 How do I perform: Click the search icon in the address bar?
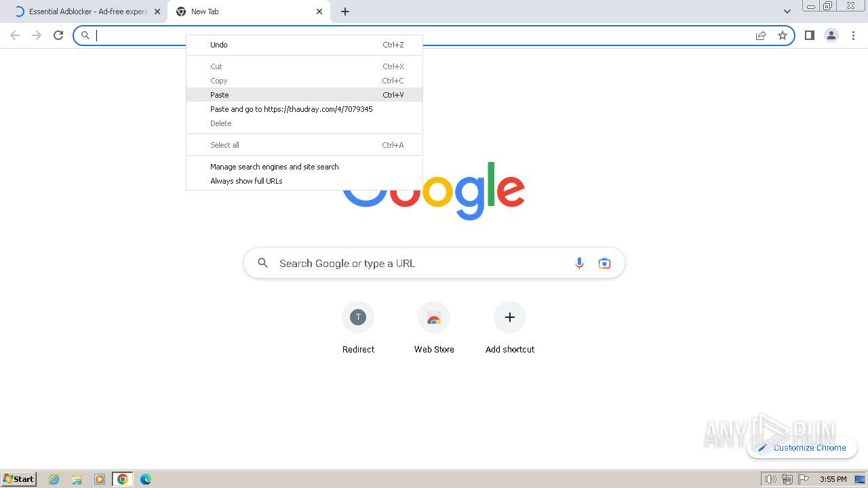[85, 35]
